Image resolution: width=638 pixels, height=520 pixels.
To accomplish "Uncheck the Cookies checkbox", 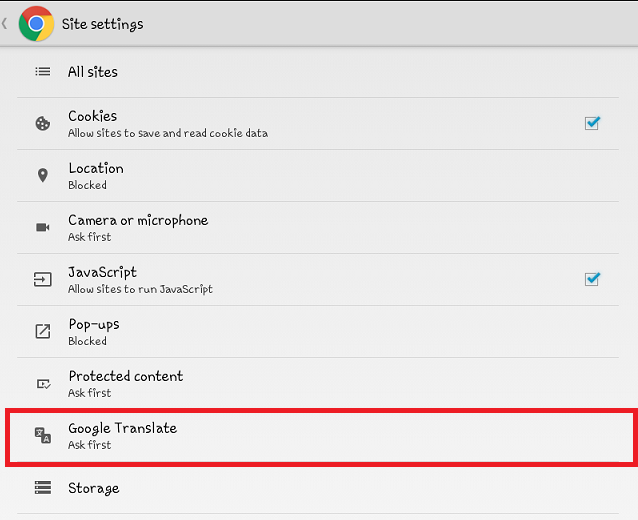I will [x=592, y=123].
